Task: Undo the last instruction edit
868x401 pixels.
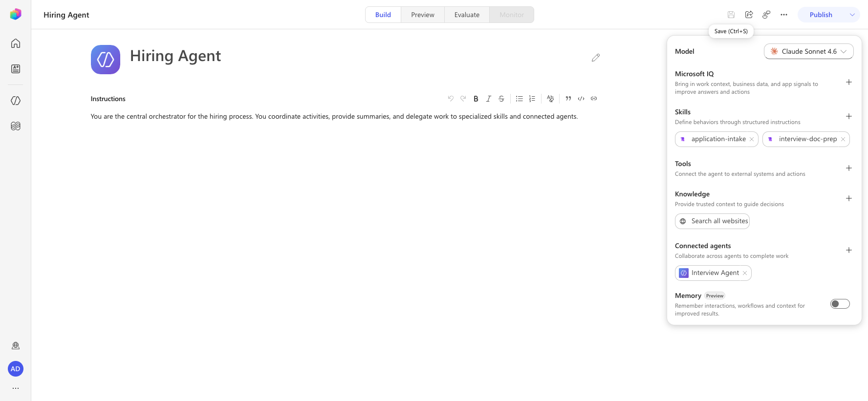Action: pos(451,99)
